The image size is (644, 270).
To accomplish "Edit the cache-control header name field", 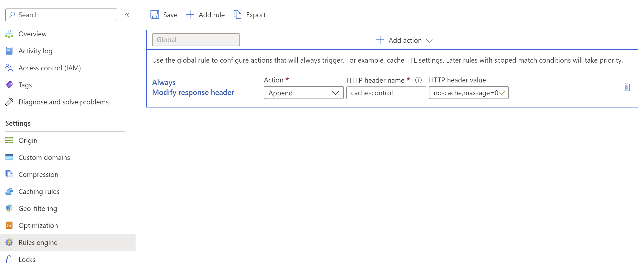I will pyautogui.click(x=386, y=93).
